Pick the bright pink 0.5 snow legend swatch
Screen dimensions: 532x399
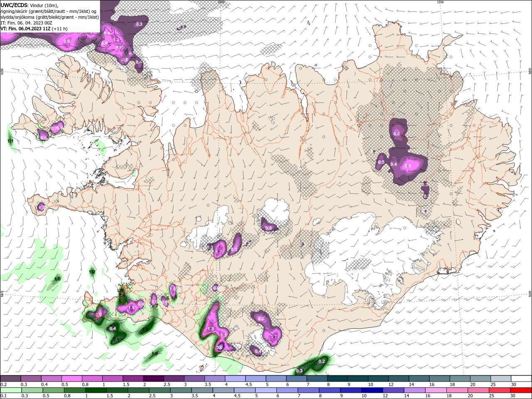[71, 379]
